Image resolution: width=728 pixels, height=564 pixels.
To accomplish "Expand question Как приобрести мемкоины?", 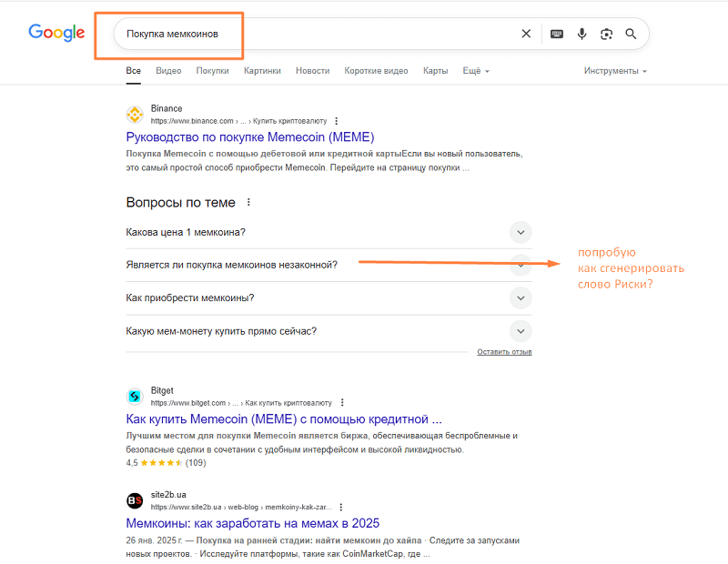I will point(329,297).
